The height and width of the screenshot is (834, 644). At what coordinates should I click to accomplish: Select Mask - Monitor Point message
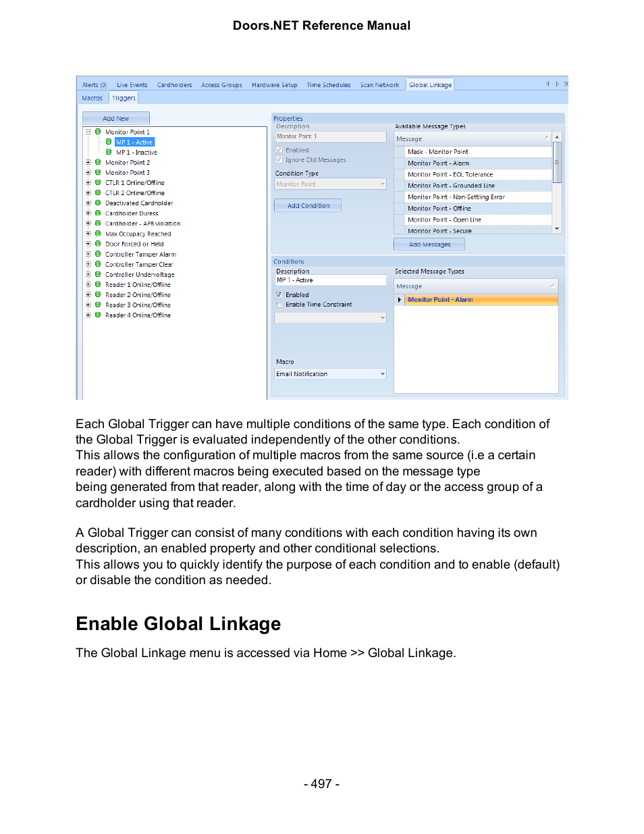click(x=478, y=152)
